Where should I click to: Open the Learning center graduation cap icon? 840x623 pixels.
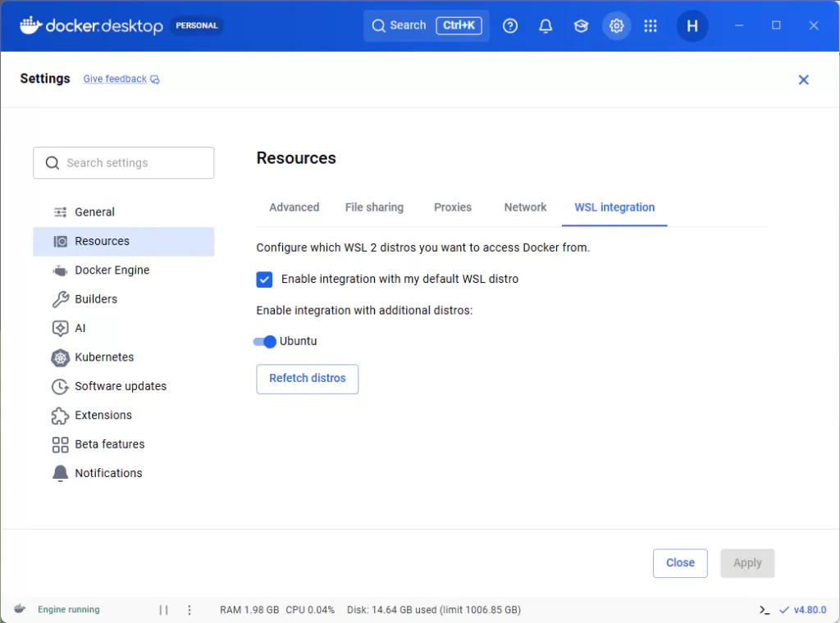(x=581, y=25)
